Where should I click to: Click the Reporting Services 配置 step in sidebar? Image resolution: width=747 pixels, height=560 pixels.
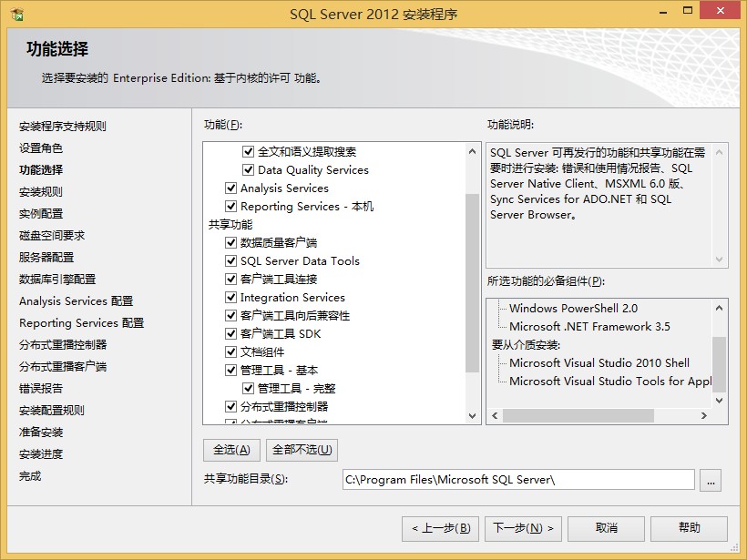point(81,323)
